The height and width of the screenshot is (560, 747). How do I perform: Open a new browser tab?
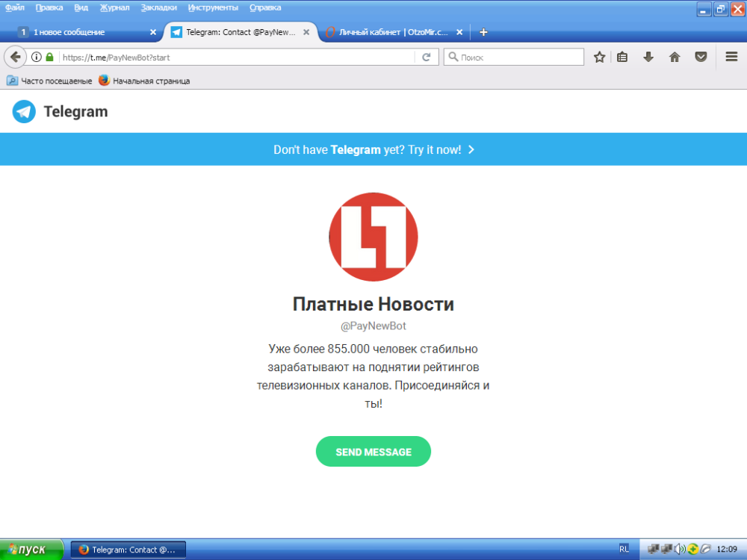[x=483, y=32]
